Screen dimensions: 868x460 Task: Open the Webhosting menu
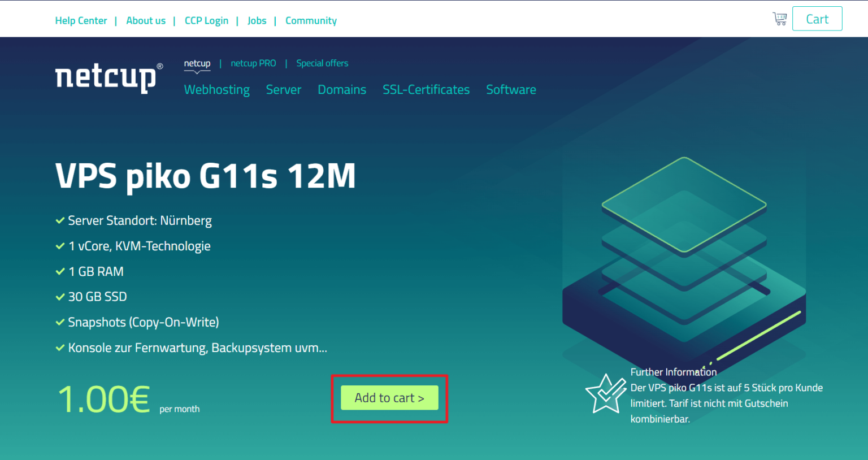216,90
